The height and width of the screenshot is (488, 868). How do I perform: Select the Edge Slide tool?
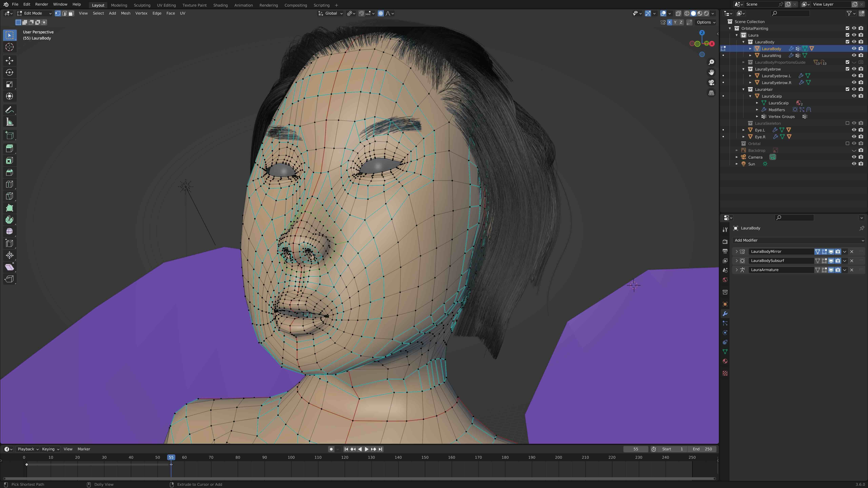tap(9, 243)
